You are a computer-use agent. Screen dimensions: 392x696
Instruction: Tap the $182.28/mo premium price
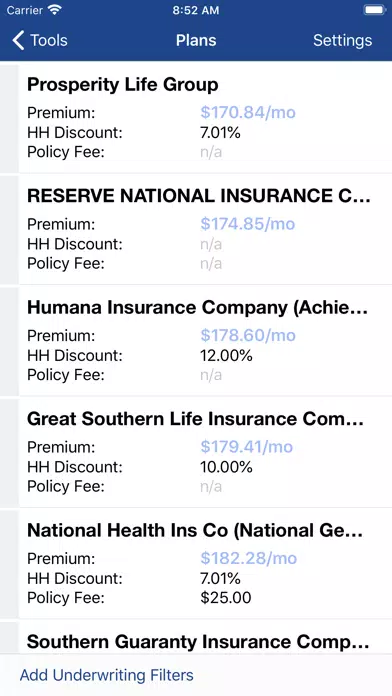[249, 558]
